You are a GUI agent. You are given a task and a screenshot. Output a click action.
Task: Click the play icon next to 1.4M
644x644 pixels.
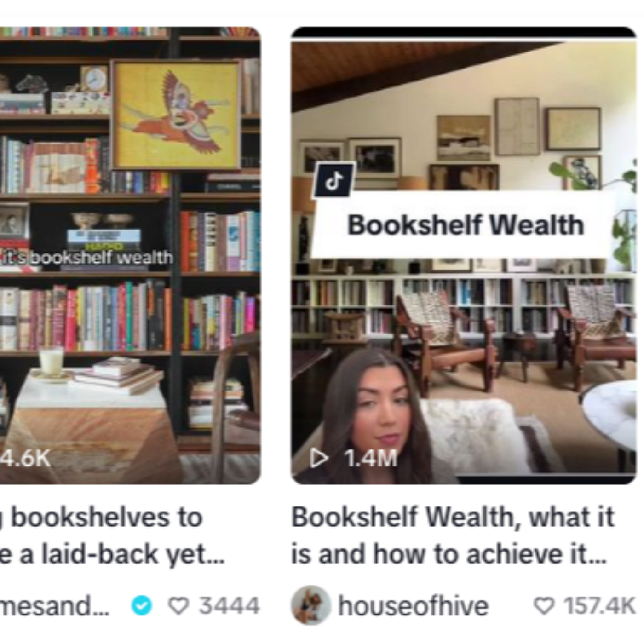pyautogui.click(x=319, y=458)
